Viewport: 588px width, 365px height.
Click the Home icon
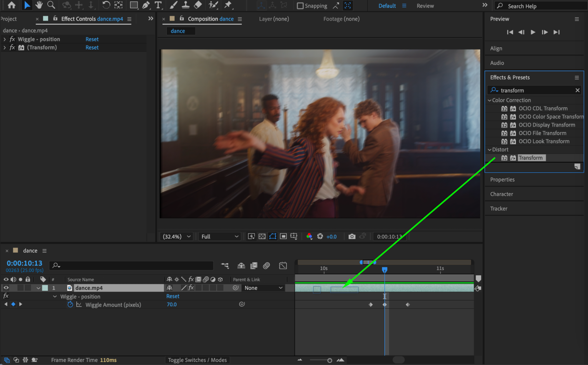pyautogui.click(x=12, y=5)
